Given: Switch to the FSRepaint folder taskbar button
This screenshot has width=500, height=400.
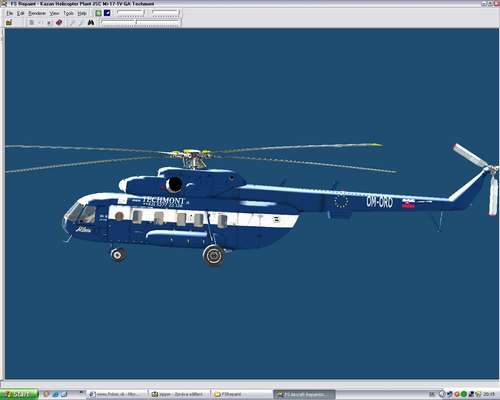Looking at the screenshot, I should coord(242,394).
